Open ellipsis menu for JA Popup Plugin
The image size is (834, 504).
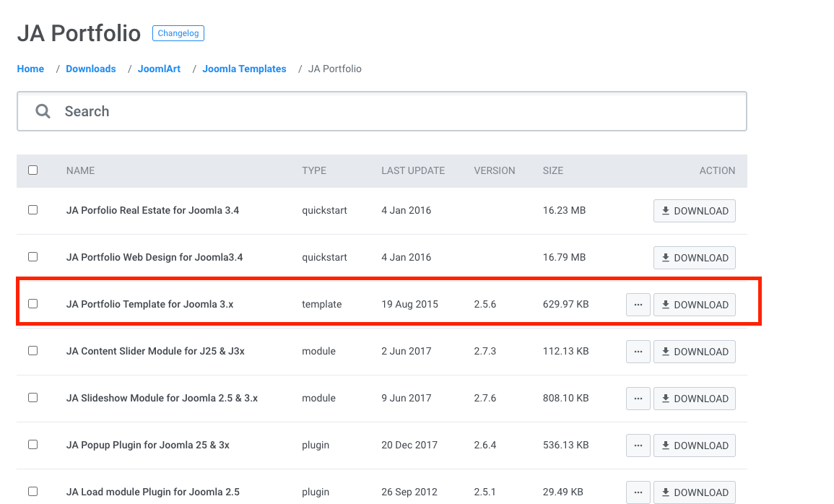638,446
